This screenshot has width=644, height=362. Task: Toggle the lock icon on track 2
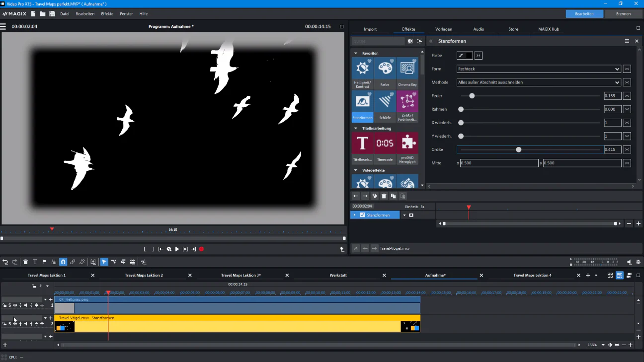(x=4, y=324)
